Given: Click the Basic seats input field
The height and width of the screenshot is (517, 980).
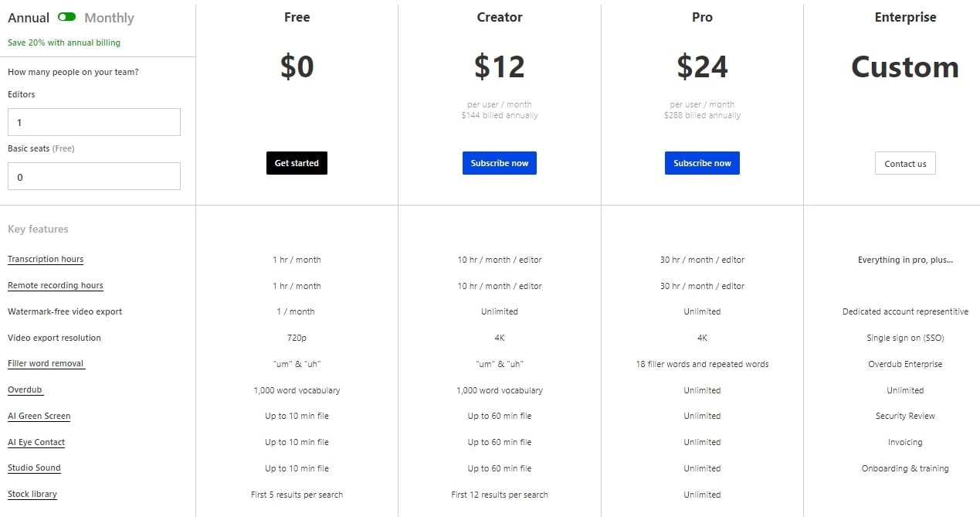Looking at the screenshot, I should [x=94, y=176].
